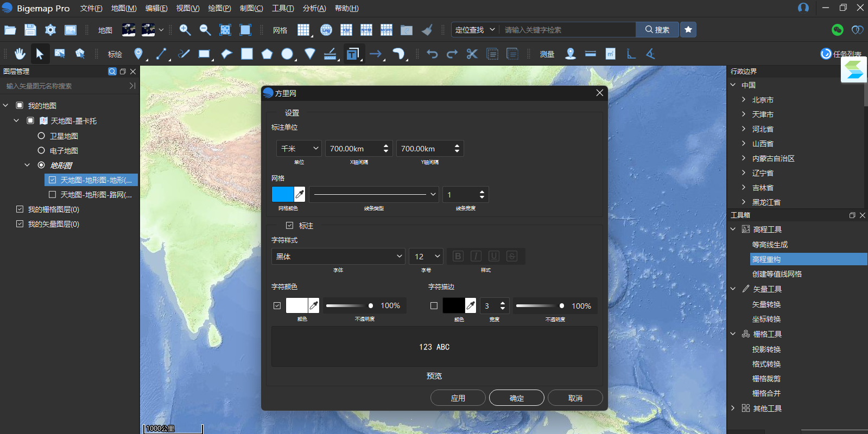Open the 千米 unit dropdown
This screenshot has width=868, height=434.
[299, 149]
